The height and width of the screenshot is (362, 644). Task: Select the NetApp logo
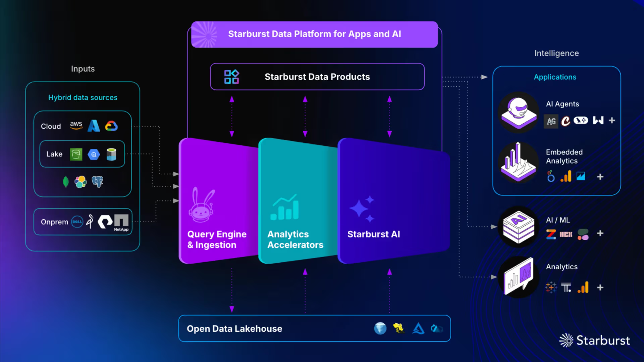pyautogui.click(x=121, y=222)
